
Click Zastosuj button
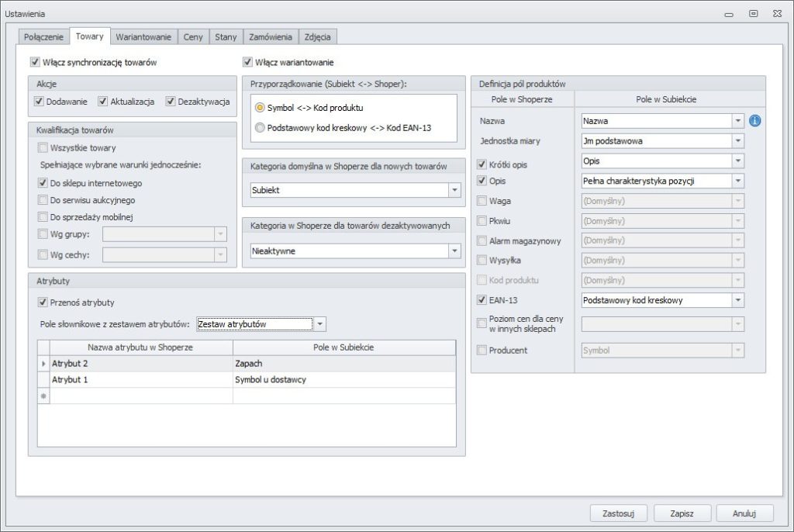(x=618, y=513)
